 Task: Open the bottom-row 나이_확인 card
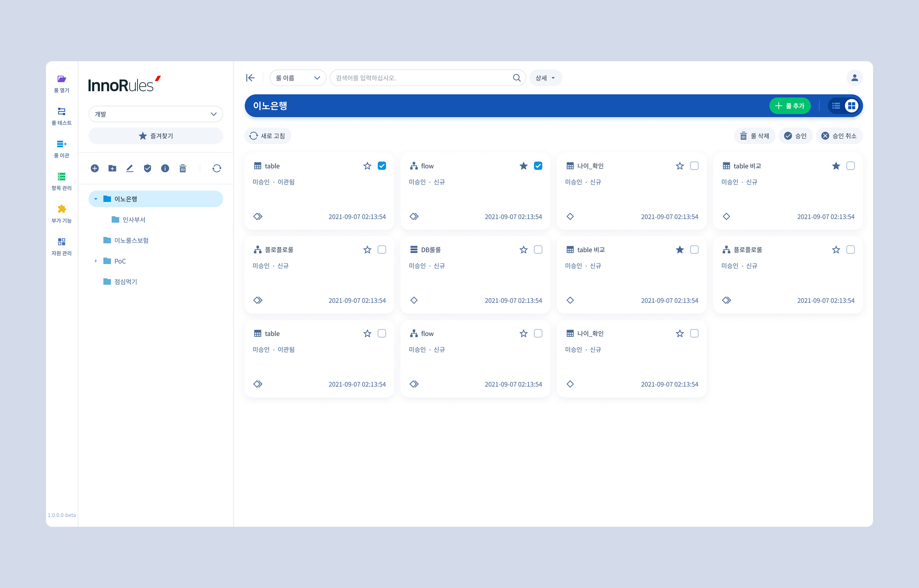[631, 359]
